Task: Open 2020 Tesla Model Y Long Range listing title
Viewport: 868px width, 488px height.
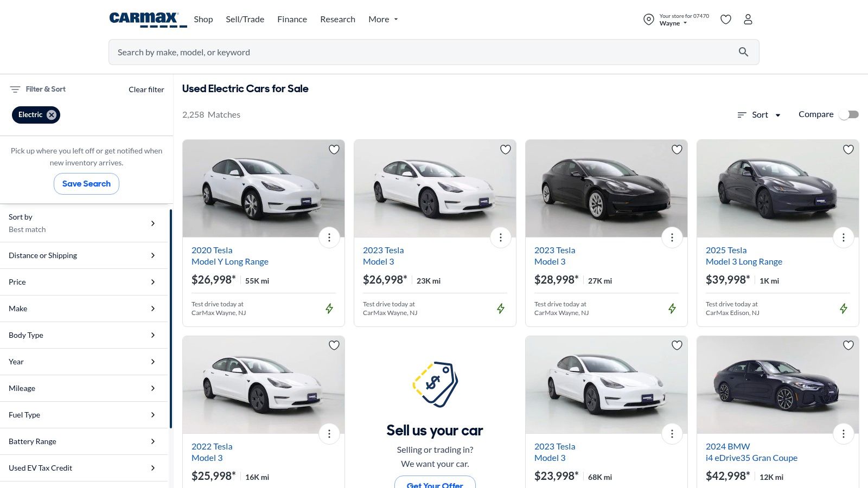Action: point(230,256)
